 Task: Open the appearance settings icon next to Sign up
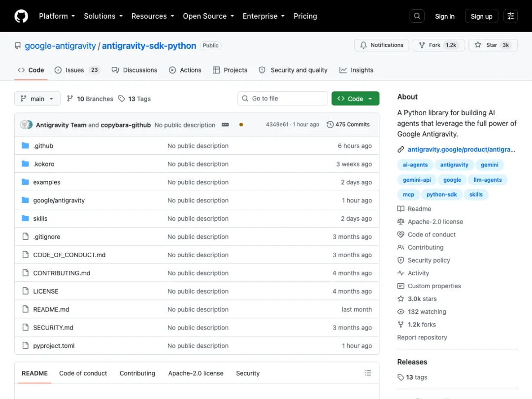[510, 16]
